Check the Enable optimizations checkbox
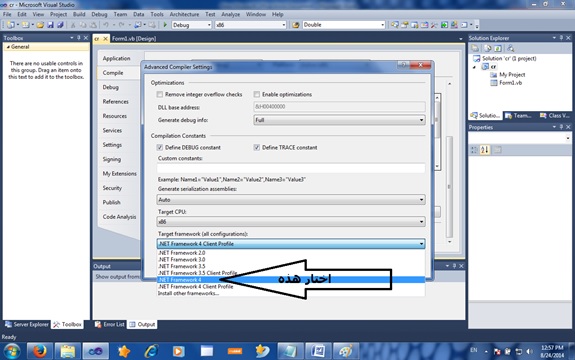 click(257, 95)
